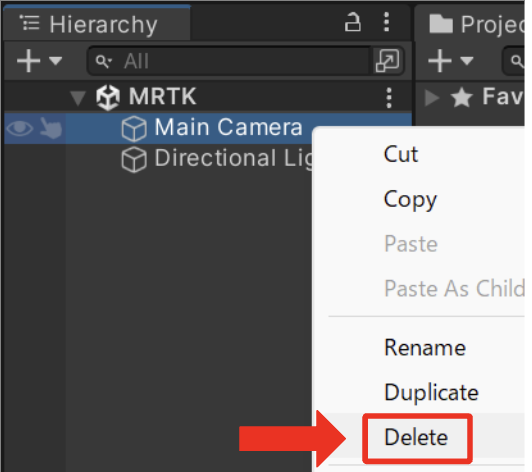This screenshot has width=532, height=472.
Task: Collapse the MRTK scene triangle
Action: (78, 98)
